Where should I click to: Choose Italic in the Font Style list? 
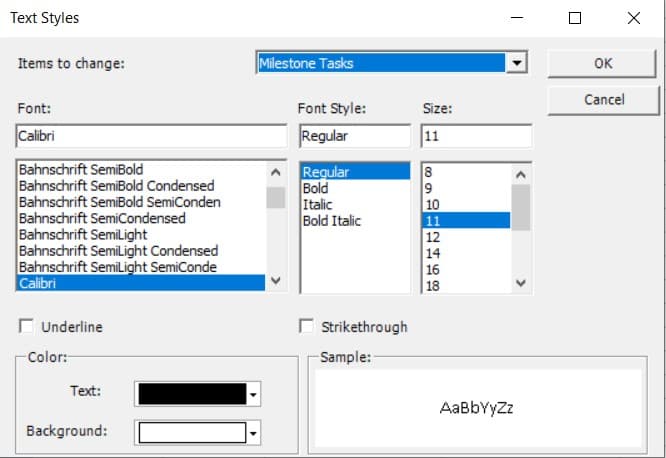click(x=317, y=205)
